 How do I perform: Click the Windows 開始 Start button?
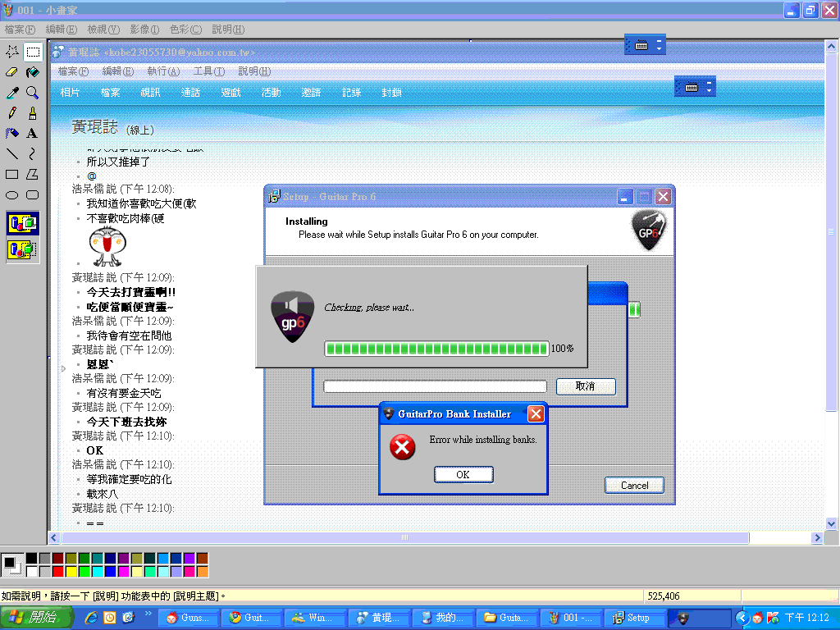(x=35, y=618)
